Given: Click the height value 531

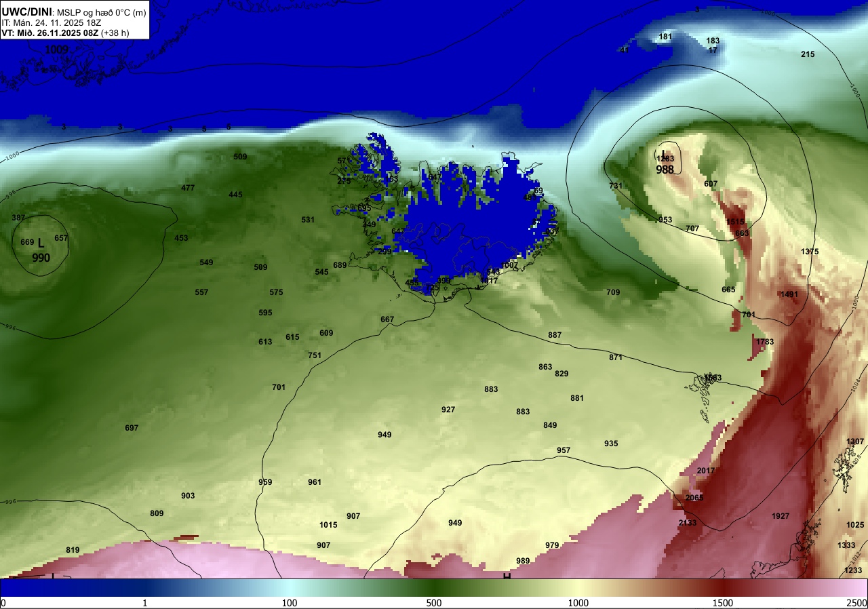Looking at the screenshot, I should 308,220.
